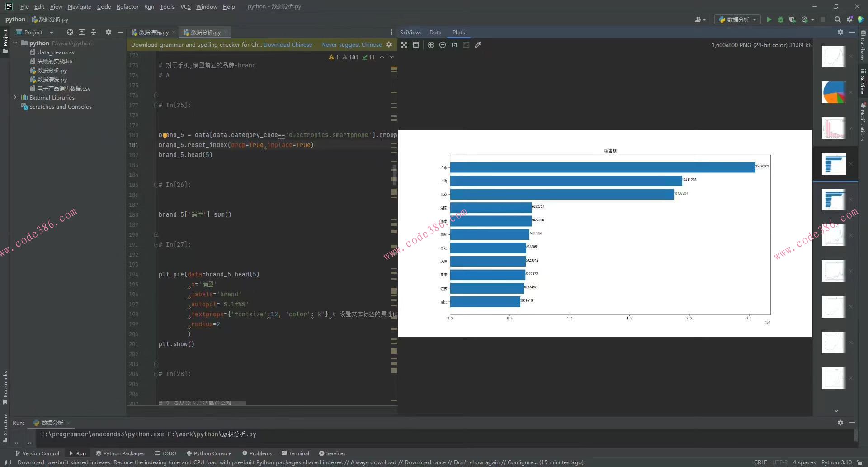Select the pie chart plot thumbnail
Screen dimensions: 868x467
click(833, 92)
